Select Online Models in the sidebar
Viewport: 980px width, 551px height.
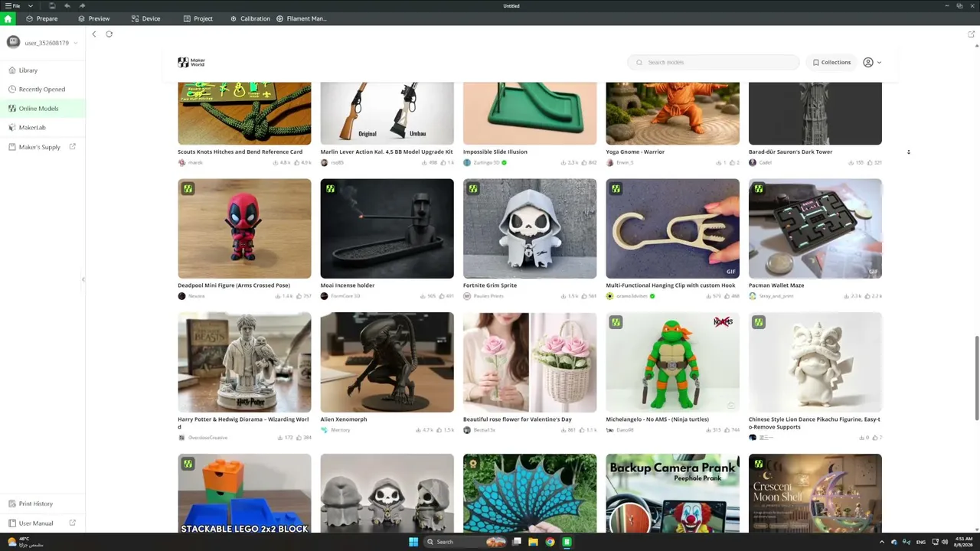point(43,109)
